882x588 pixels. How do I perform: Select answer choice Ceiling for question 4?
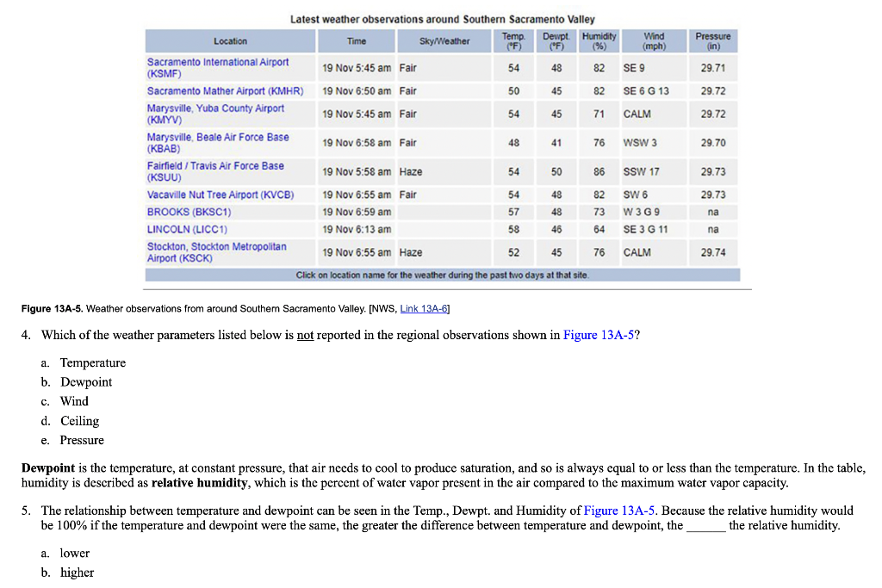click(x=79, y=421)
